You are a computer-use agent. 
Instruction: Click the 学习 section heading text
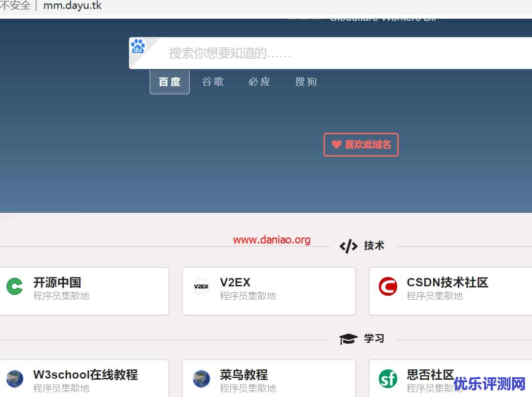pyautogui.click(x=374, y=338)
